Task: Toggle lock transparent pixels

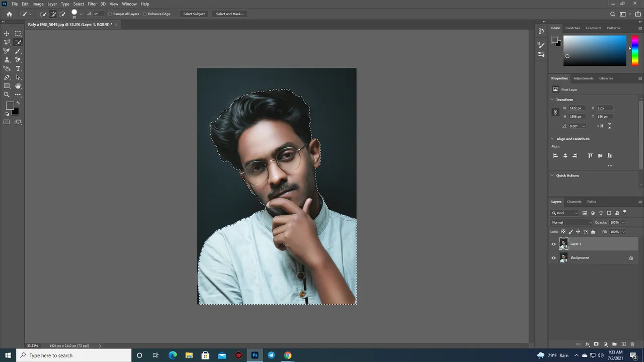Action: pos(563,232)
